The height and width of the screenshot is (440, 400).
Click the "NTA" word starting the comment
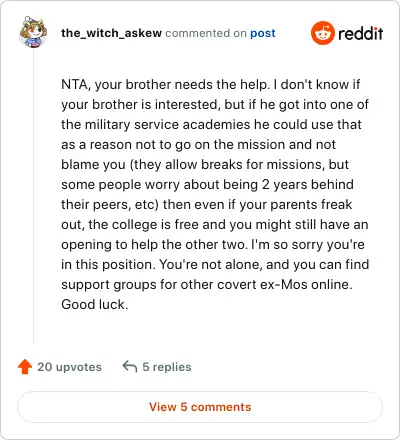pos(74,84)
